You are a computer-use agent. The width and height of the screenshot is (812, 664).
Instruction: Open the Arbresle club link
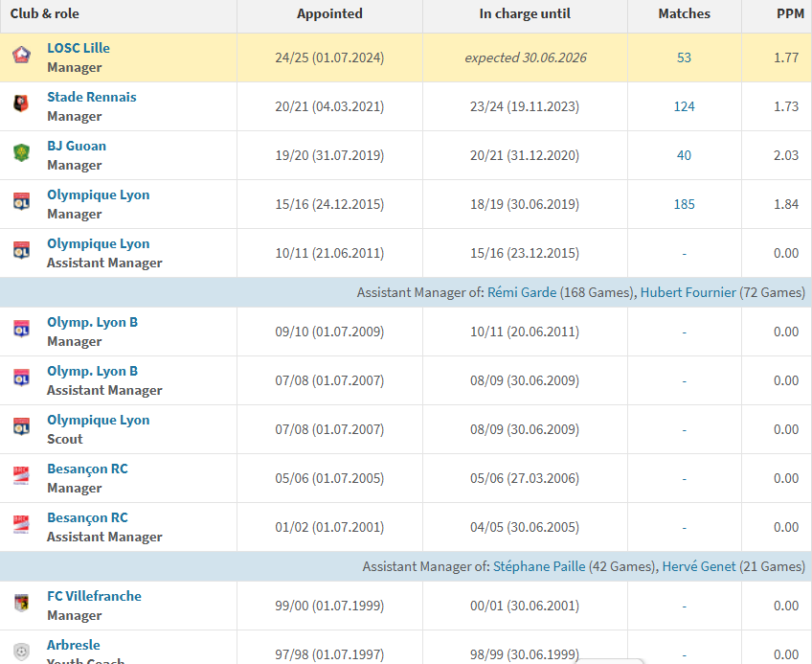coord(74,645)
